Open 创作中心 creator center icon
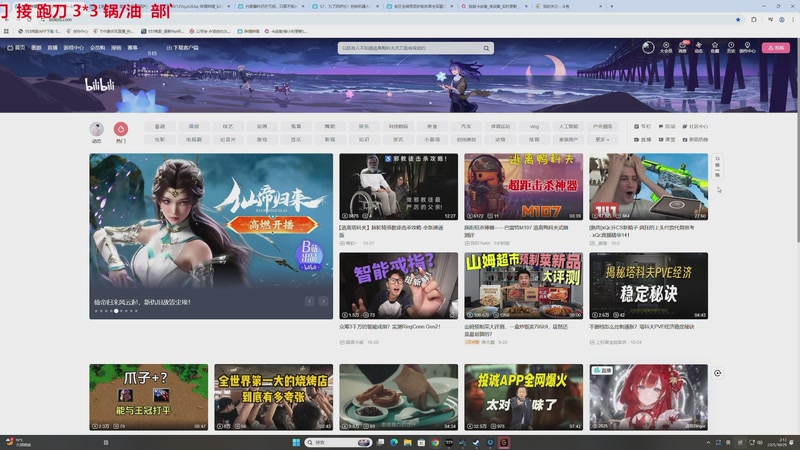Viewport: 800px width, 450px height. 747,47
